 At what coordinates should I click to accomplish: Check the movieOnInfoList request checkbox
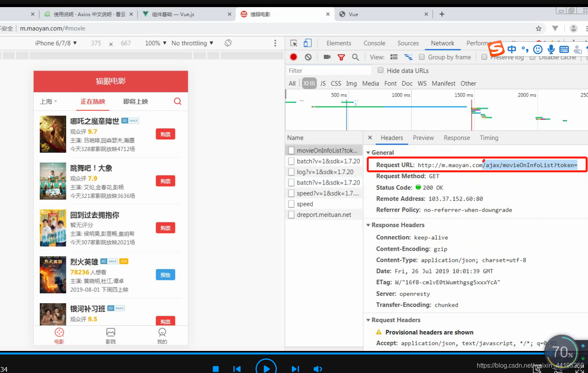291,151
